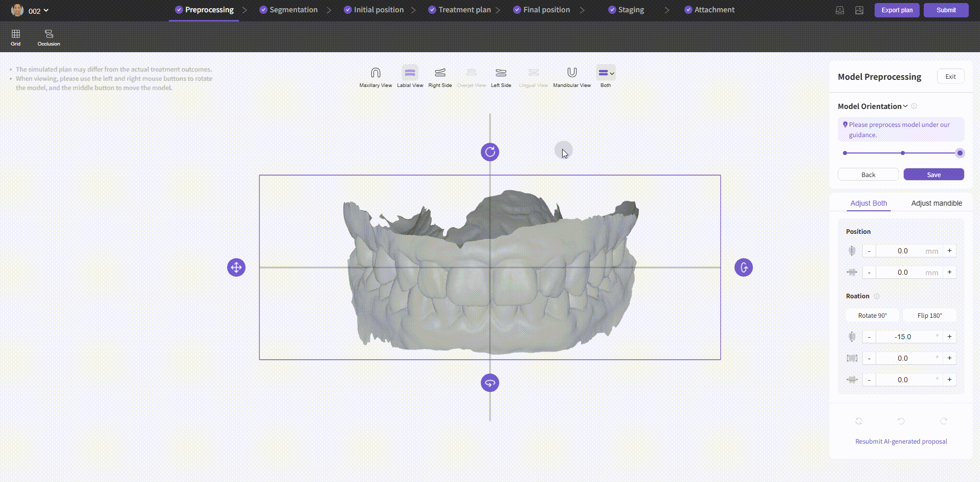This screenshot has width=980, height=482.
Task: Edit the first Position mm field
Action: click(x=909, y=251)
